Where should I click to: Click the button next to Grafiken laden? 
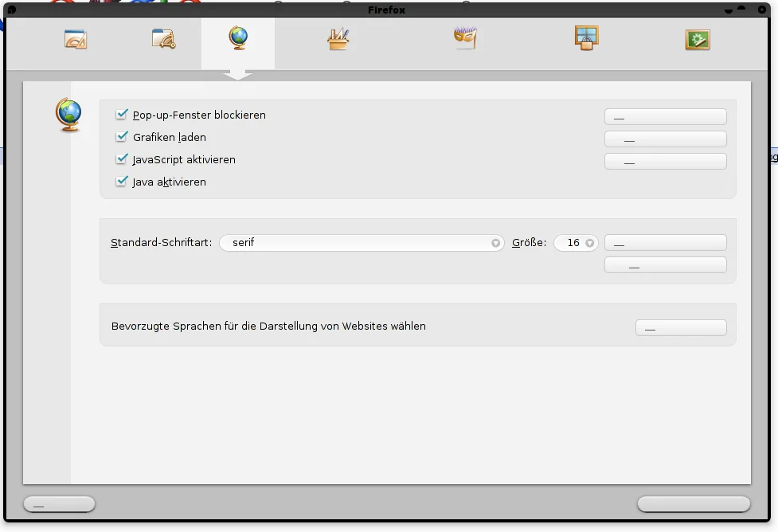pos(665,139)
